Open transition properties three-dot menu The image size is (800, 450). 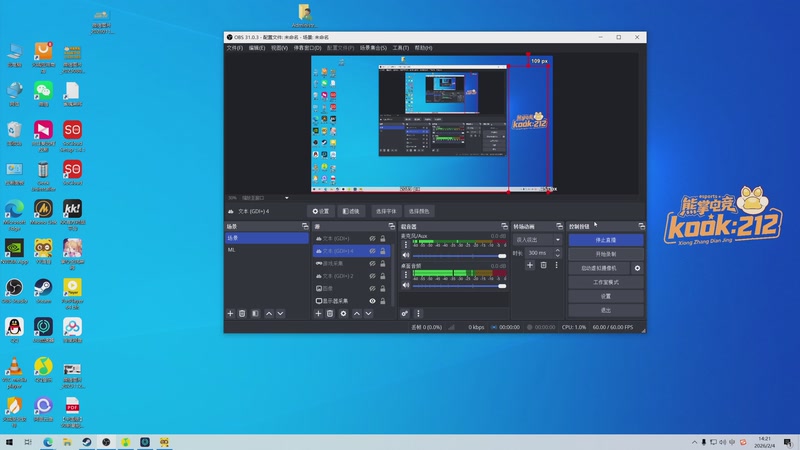[557, 265]
